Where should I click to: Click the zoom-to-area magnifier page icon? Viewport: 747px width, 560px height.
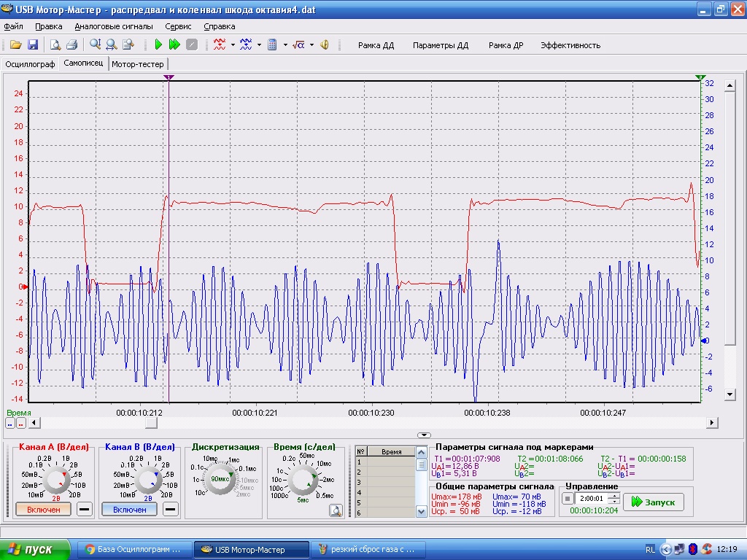(x=128, y=44)
